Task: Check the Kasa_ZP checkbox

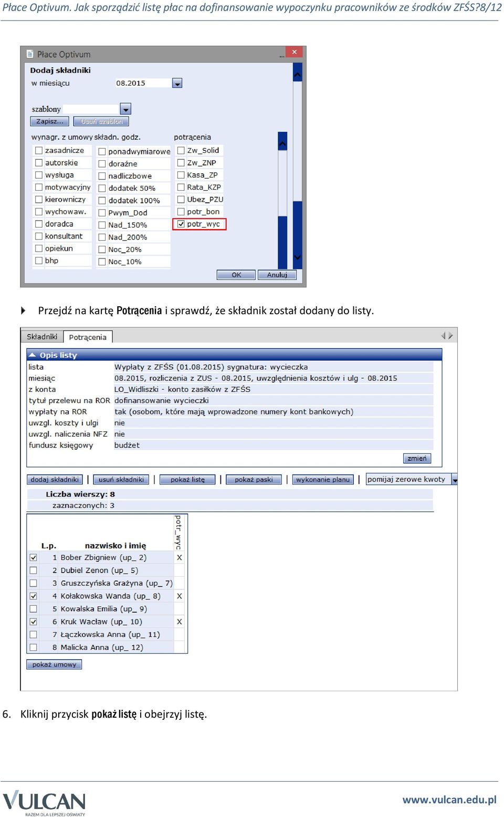Action: (x=181, y=175)
